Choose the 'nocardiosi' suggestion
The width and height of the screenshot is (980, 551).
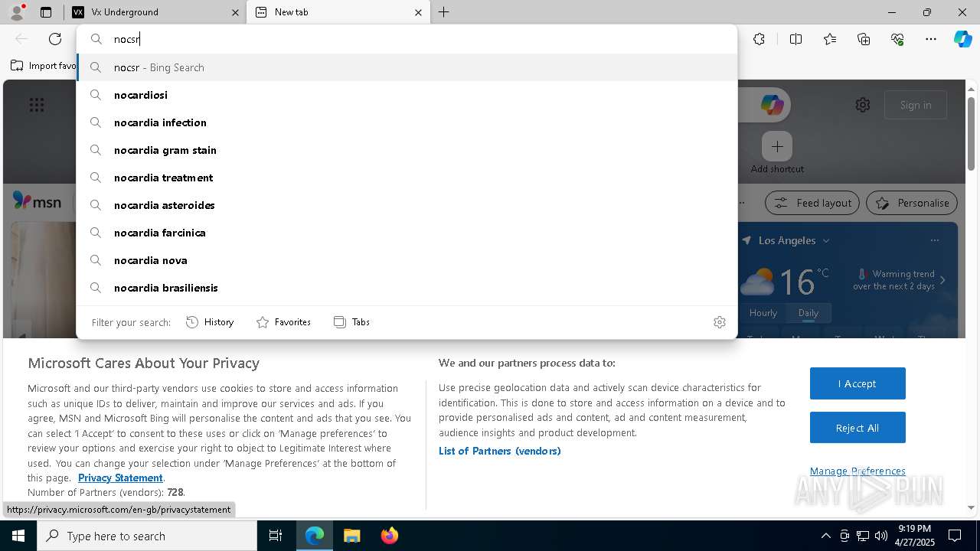click(407, 95)
